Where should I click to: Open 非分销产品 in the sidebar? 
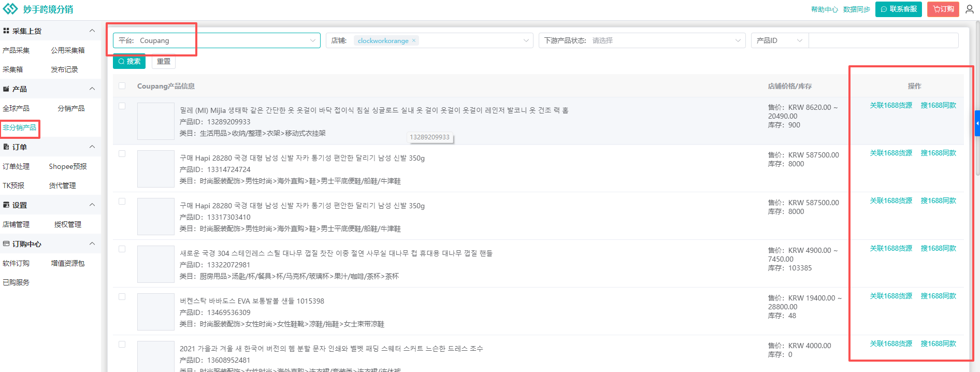(x=20, y=127)
